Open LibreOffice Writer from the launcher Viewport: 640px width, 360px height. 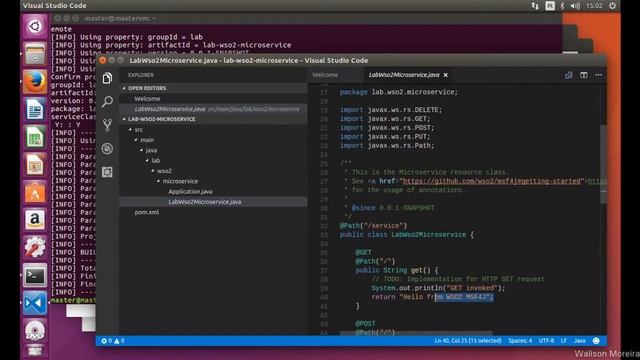tap(35, 109)
